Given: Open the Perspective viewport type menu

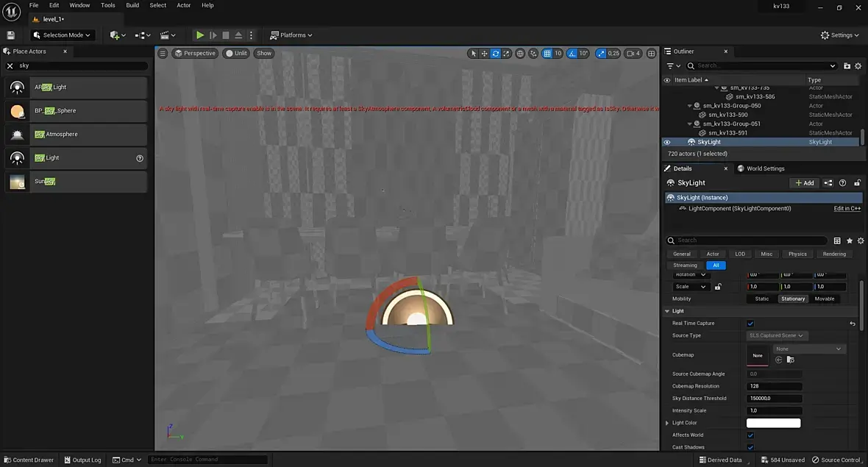Looking at the screenshot, I should 194,53.
